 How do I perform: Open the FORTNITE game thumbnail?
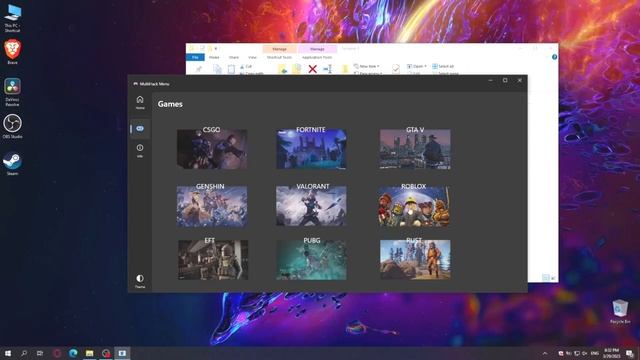[x=311, y=149]
